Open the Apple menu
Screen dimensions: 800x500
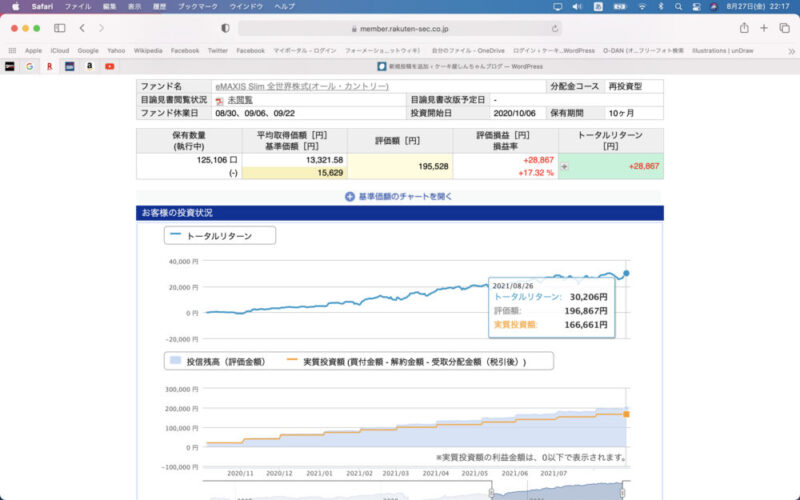coord(15,7)
